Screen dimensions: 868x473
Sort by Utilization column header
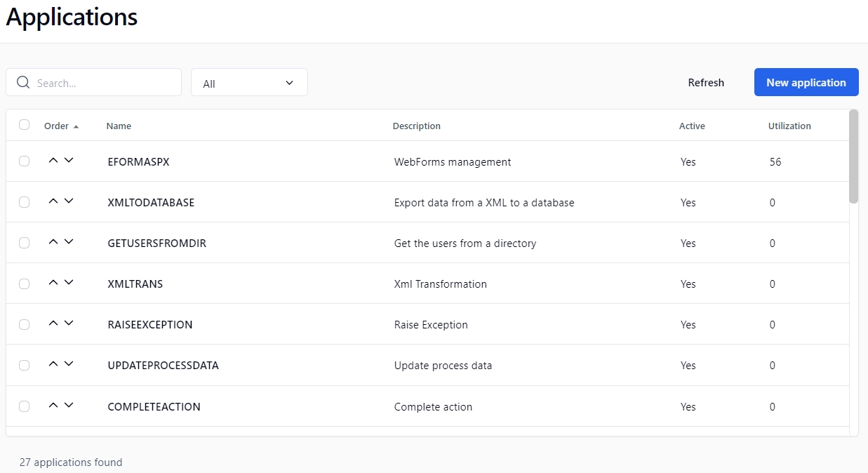pos(789,126)
